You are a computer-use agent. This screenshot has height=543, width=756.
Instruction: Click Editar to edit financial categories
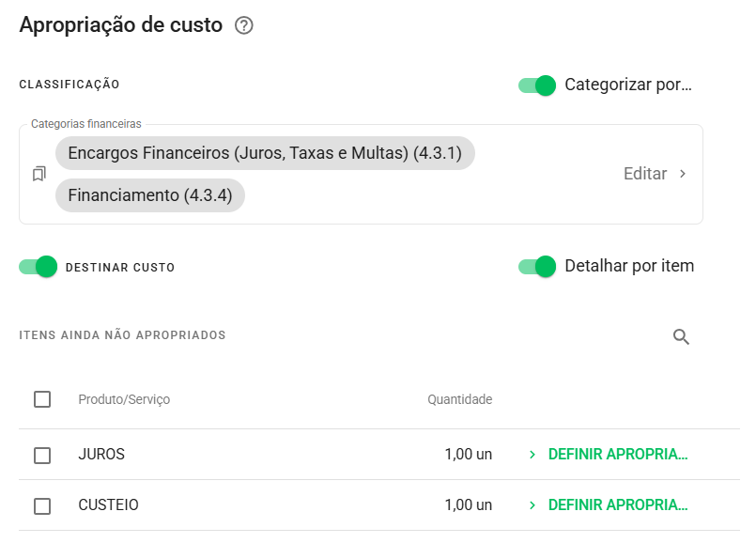point(645,174)
